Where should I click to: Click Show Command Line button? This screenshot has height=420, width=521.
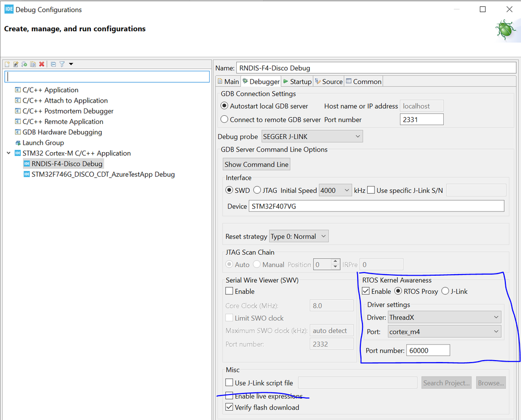tap(257, 164)
